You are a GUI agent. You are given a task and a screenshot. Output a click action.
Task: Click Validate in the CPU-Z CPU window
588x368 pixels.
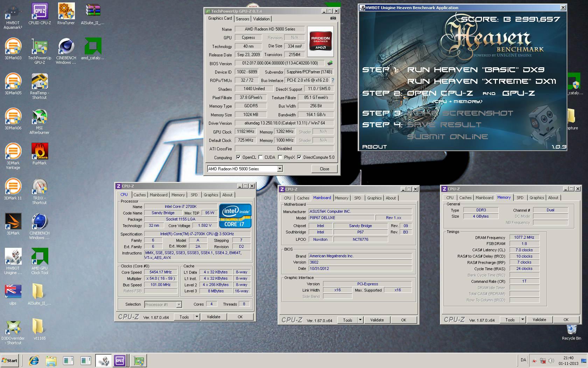[x=213, y=317]
